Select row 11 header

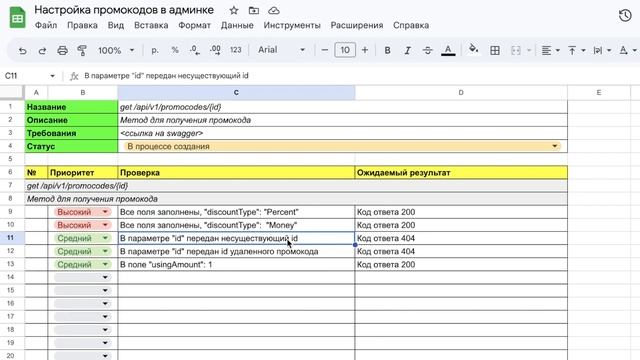[12, 238]
